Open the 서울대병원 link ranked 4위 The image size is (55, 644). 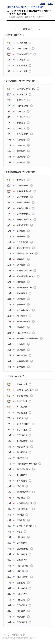pyautogui.click(x=21, y=60)
